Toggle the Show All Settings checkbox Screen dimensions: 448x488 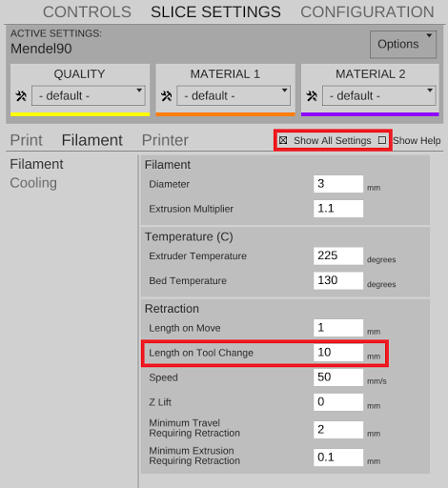(283, 140)
